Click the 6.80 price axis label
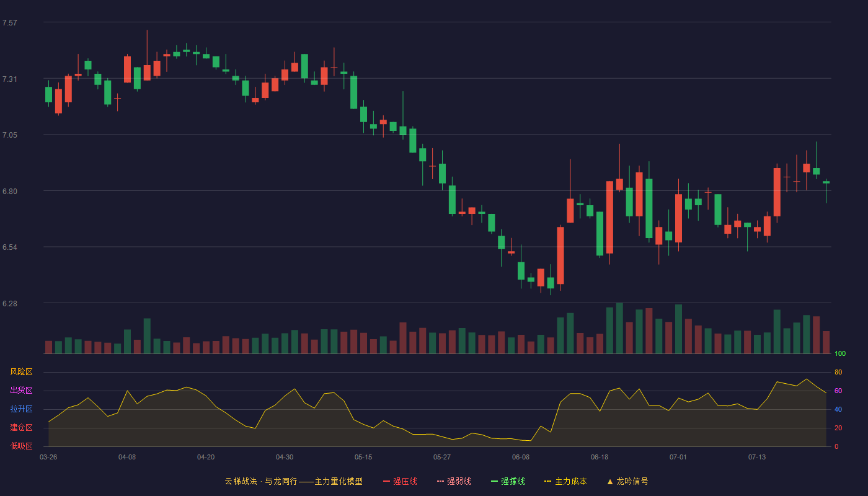This screenshot has height=496, width=868. (x=10, y=192)
